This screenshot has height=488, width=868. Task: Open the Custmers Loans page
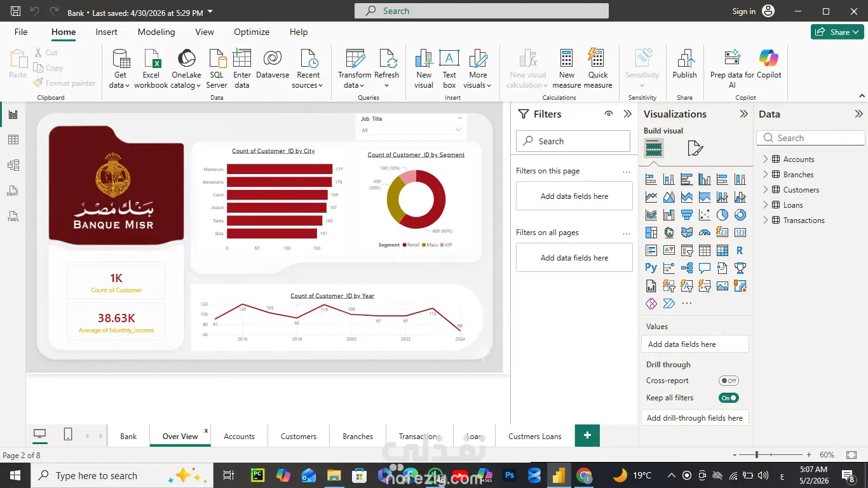point(535,436)
